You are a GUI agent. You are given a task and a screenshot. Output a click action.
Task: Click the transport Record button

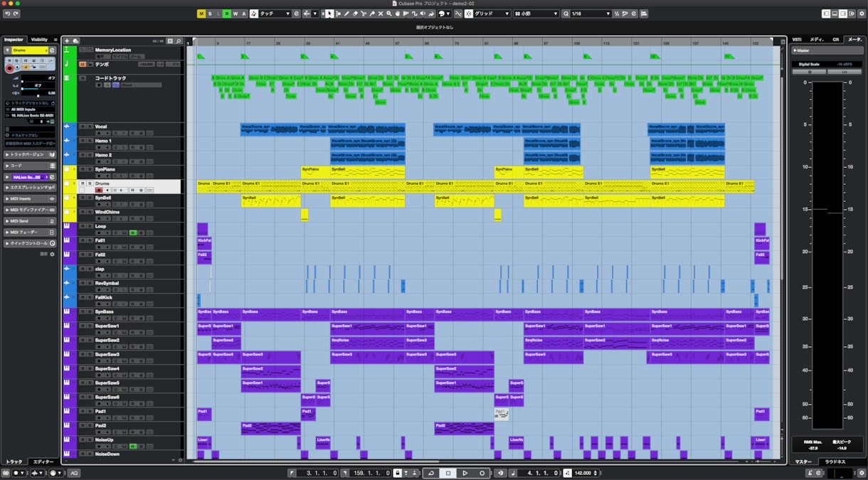(482, 473)
